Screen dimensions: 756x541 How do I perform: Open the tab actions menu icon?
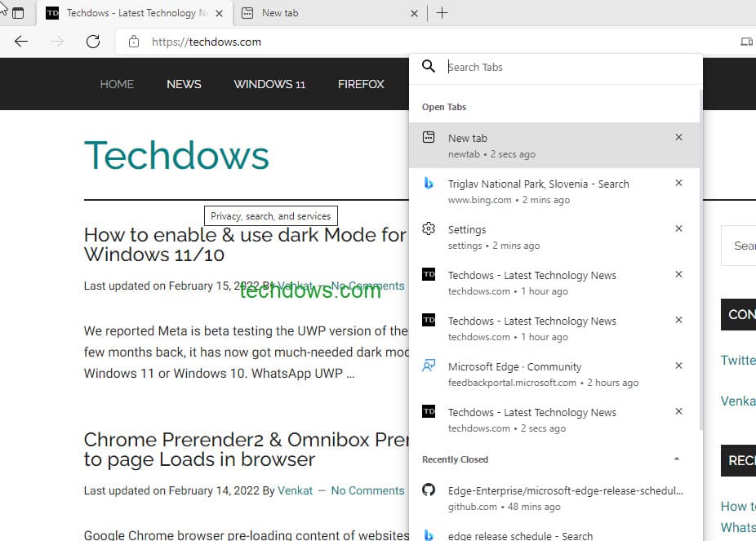point(18,13)
